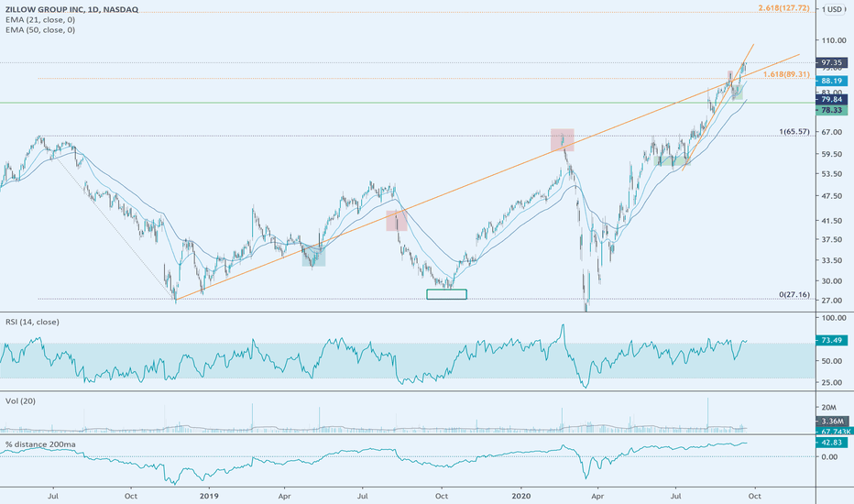Image resolution: width=854 pixels, height=504 pixels.
Task: Select the green outlined rectangle drawing
Action: click(446, 294)
